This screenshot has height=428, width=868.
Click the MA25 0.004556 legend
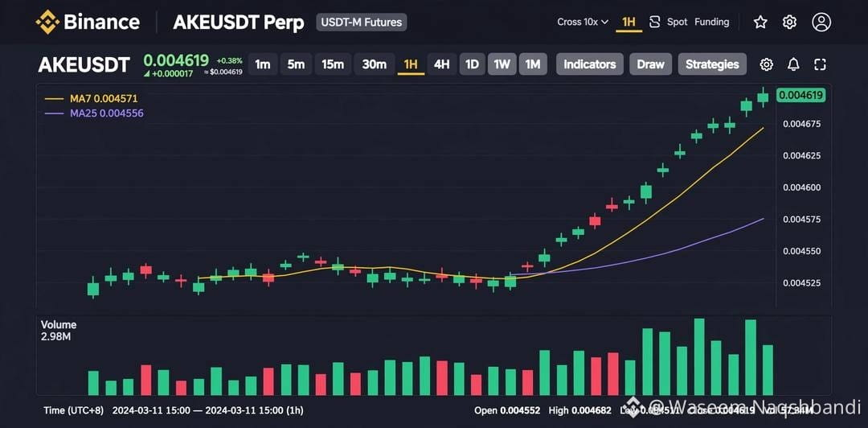(x=94, y=113)
